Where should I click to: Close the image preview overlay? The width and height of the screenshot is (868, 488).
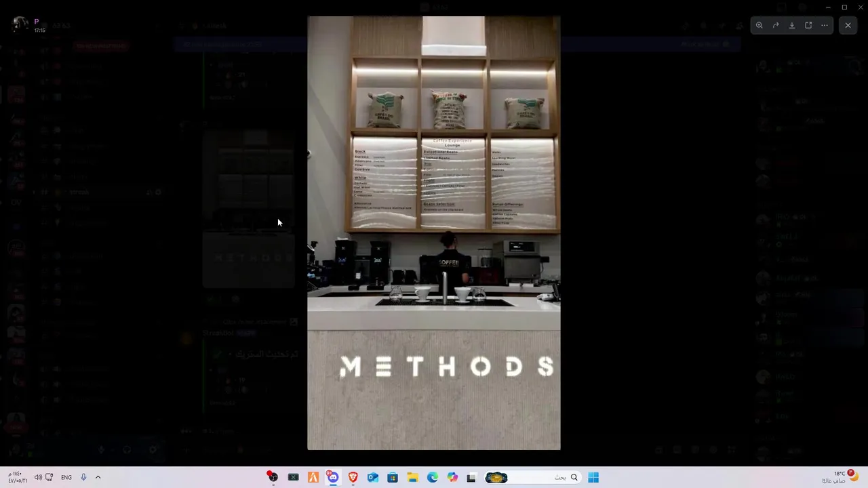click(848, 26)
